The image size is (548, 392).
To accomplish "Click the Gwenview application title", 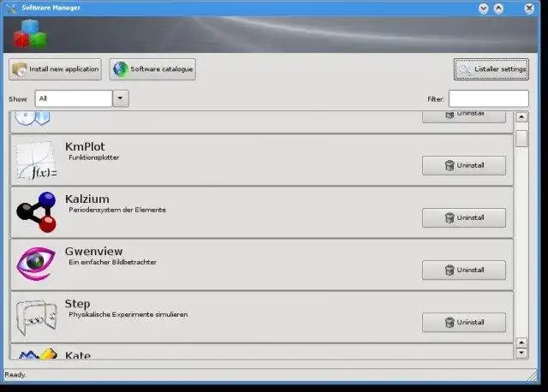I will coord(93,251).
